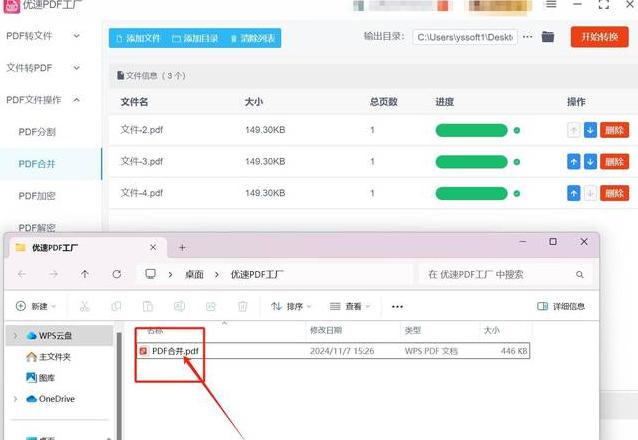Click the 文件-4.pdf file name

click(142, 193)
